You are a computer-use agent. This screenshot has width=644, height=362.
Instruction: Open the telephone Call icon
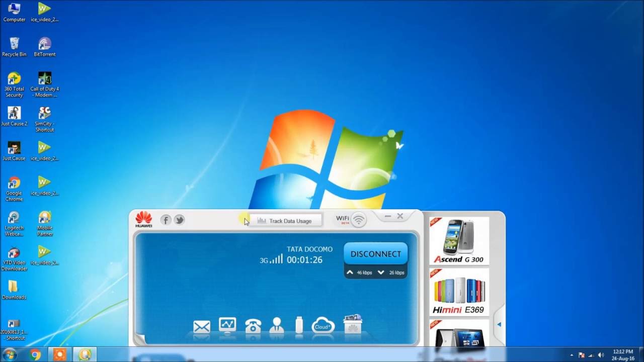click(x=253, y=326)
